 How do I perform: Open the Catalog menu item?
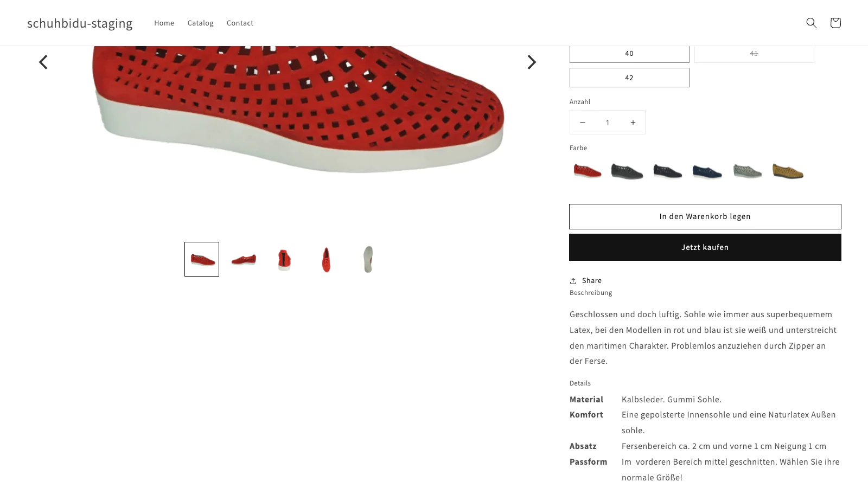[x=201, y=23]
